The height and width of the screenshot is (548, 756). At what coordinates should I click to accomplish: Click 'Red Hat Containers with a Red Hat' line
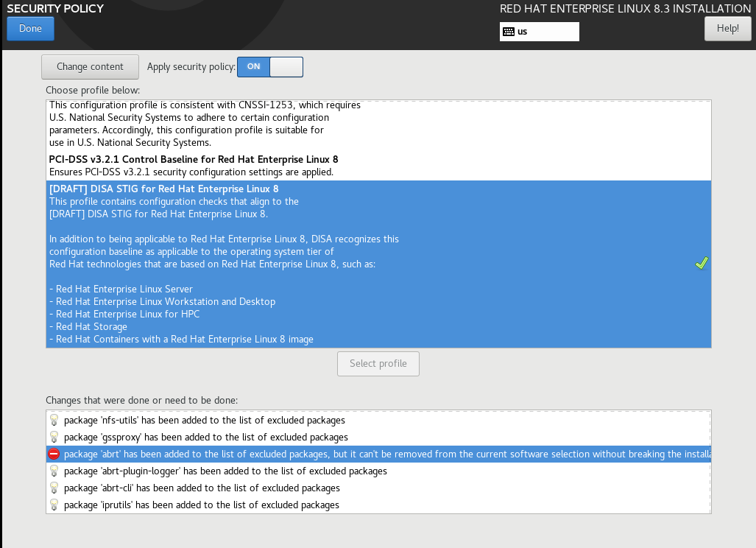point(181,339)
